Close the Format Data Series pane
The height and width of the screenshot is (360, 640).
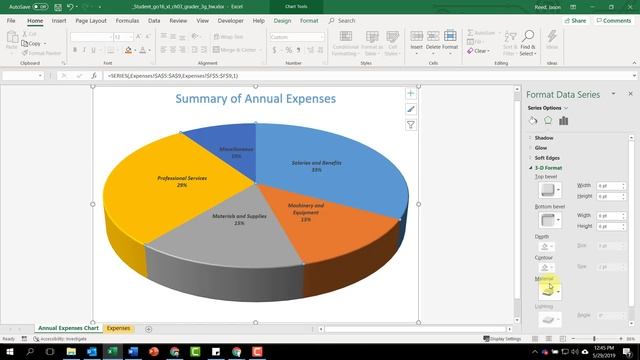pyautogui.click(x=630, y=94)
